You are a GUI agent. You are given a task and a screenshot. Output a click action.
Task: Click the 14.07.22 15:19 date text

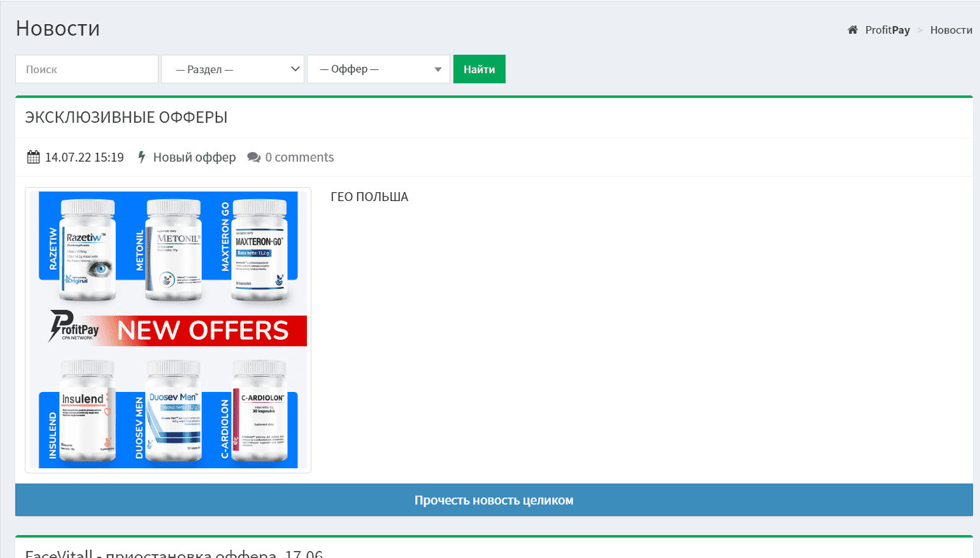tap(84, 157)
